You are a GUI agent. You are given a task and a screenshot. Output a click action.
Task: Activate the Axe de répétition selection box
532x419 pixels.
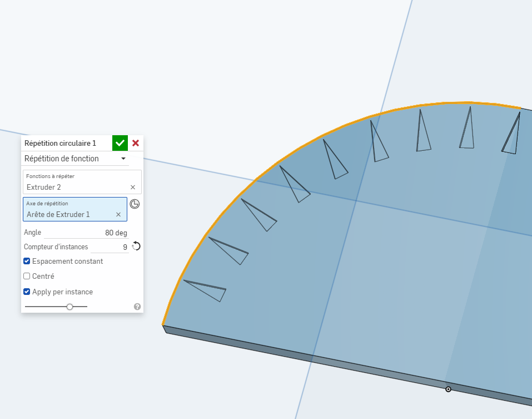(x=69, y=210)
